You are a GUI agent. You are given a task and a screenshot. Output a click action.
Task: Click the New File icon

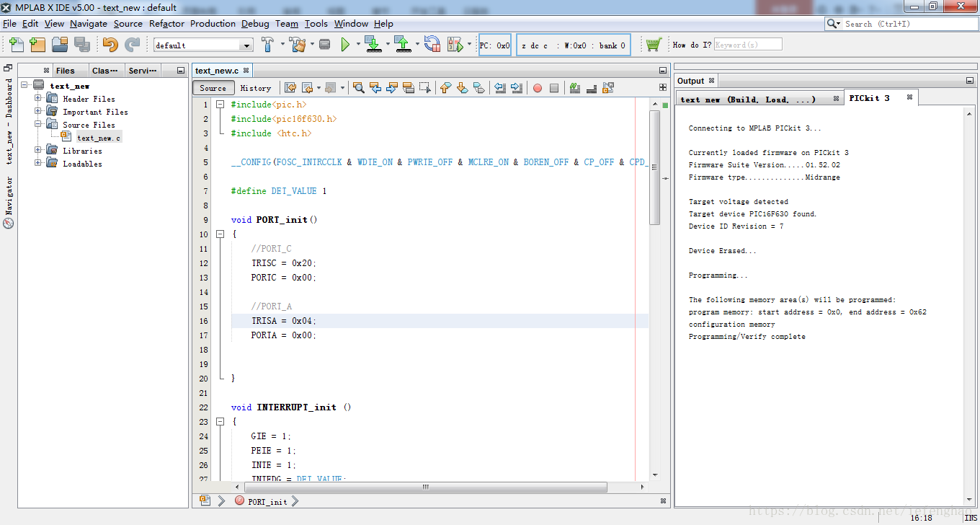pyautogui.click(x=16, y=45)
